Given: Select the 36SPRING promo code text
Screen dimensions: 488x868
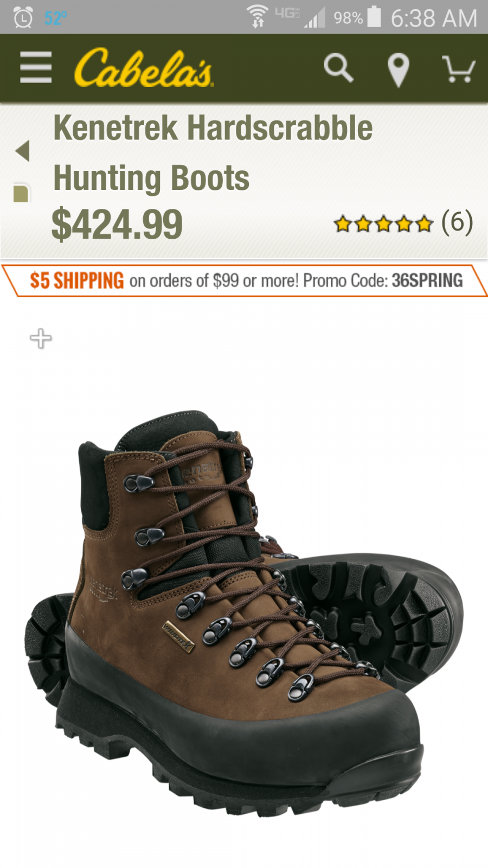Looking at the screenshot, I should click(427, 280).
